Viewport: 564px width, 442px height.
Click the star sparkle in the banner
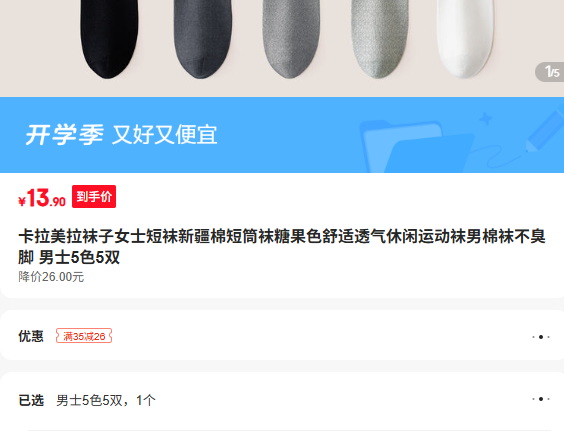point(486,118)
